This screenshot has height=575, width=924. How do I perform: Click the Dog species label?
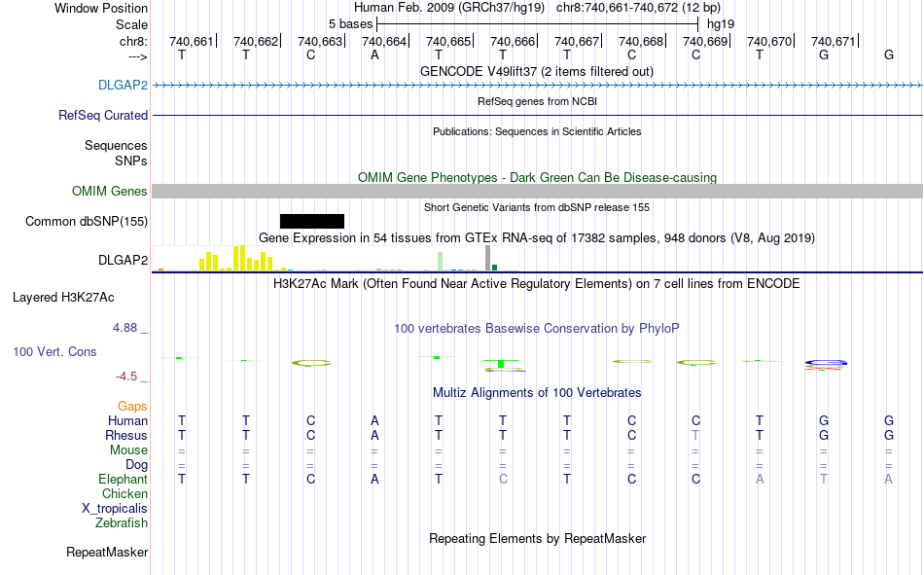tap(137, 465)
